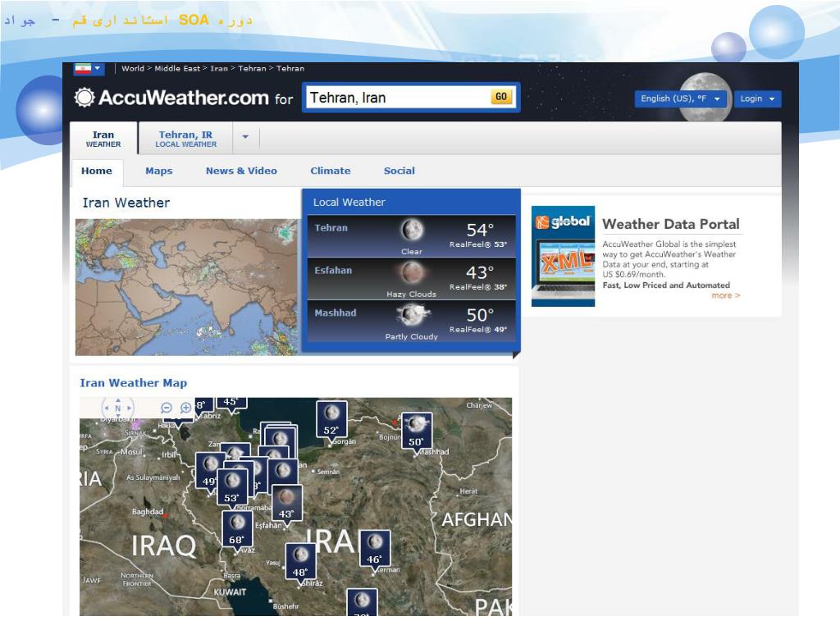Click the 45° map marker near Tabriz
Screen dimensions: 840x630
coord(231,404)
